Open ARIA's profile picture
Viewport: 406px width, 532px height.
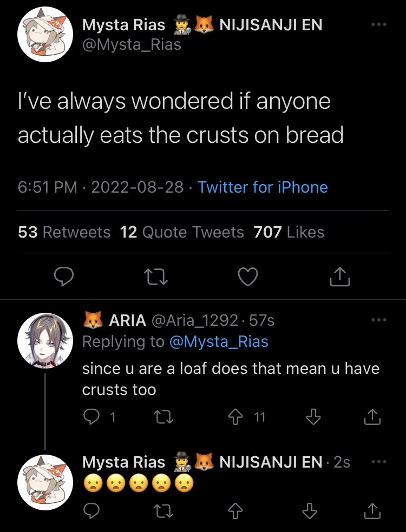click(x=45, y=340)
